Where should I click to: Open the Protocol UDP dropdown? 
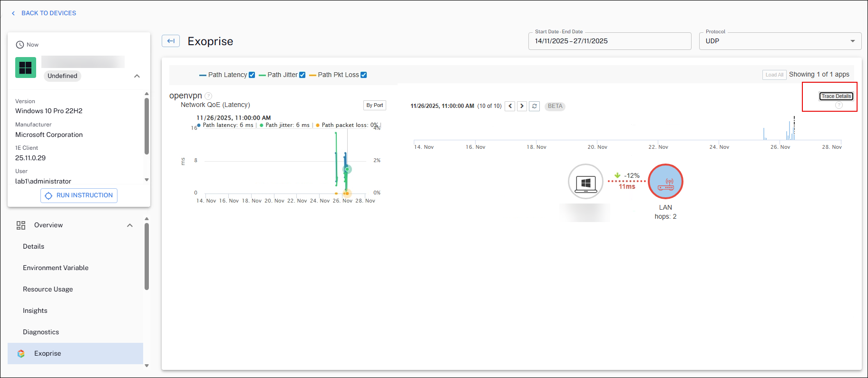[780, 41]
